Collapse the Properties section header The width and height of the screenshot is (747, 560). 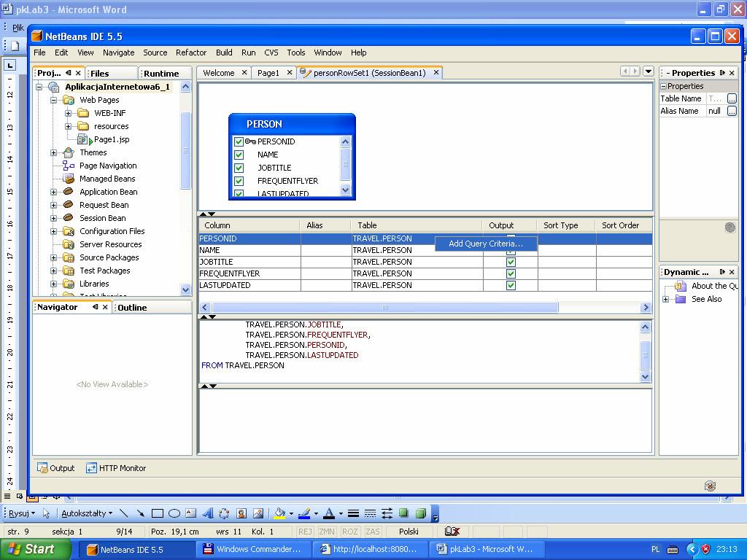[x=663, y=86]
